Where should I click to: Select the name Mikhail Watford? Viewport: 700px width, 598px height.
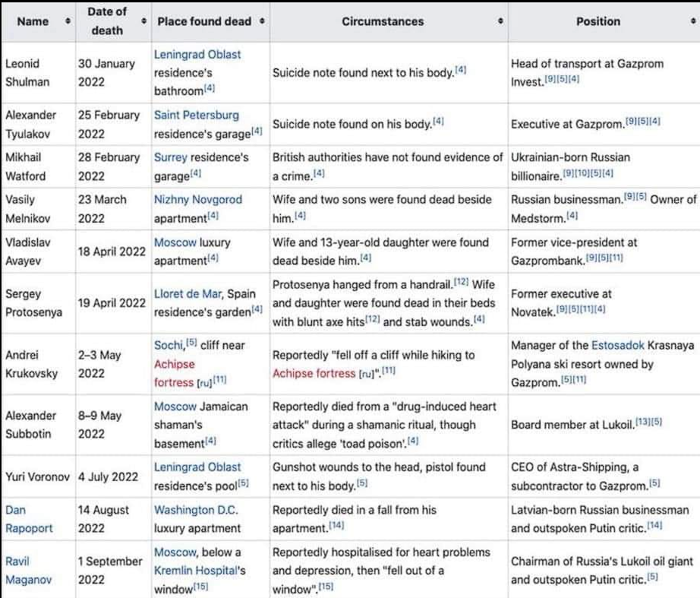pos(26,166)
